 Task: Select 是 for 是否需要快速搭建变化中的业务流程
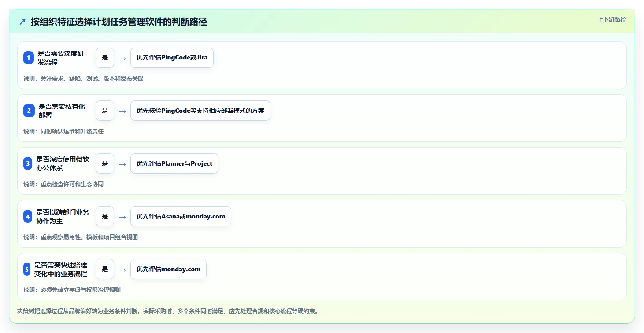pos(105,269)
